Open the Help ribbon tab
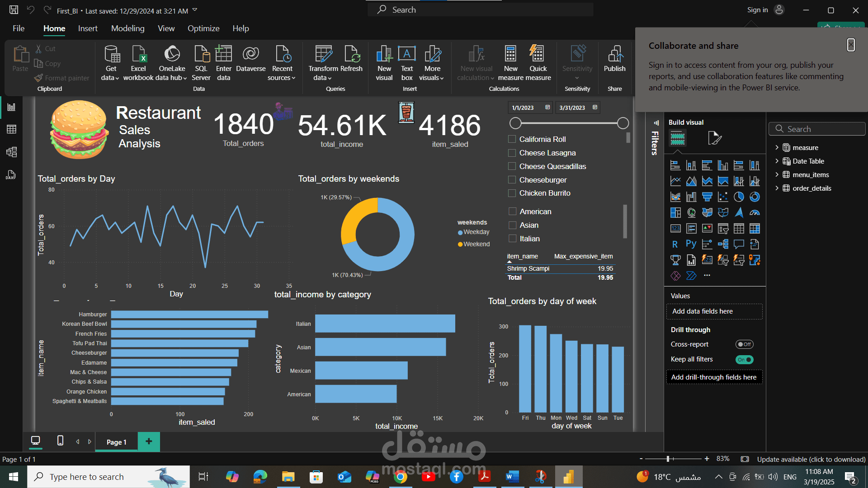The height and width of the screenshot is (488, 868). pyautogui.click(x=241, y=28)
